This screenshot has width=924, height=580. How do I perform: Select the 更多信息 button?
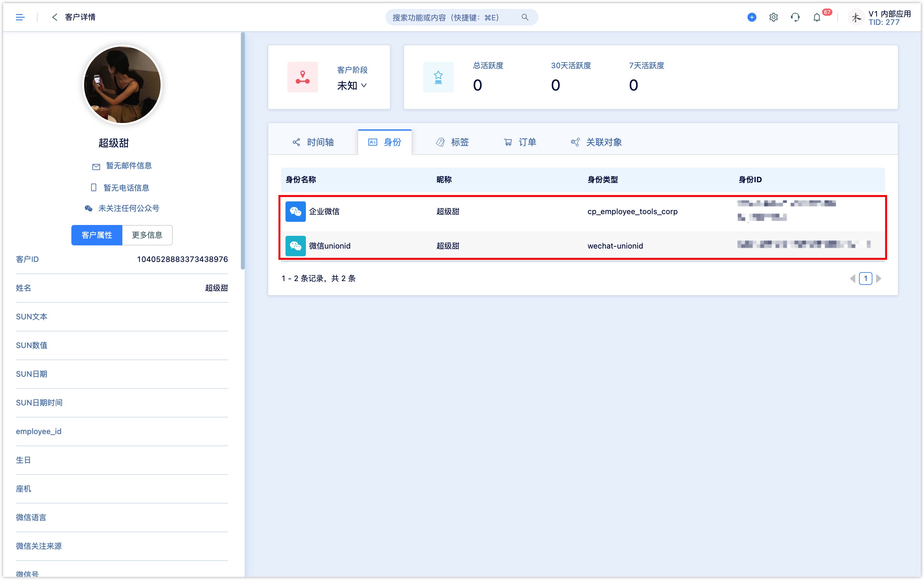point(147,235)
